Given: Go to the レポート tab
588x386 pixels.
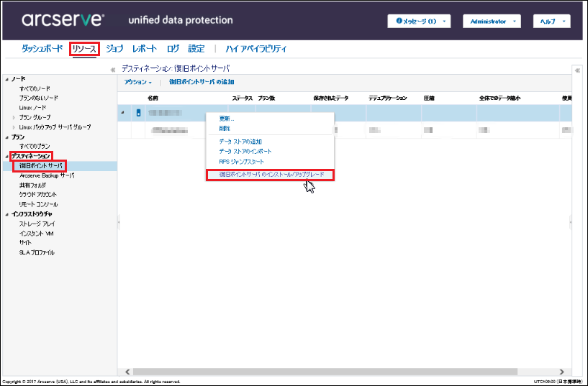Looking at the screenshot, I should pos(145,49).
